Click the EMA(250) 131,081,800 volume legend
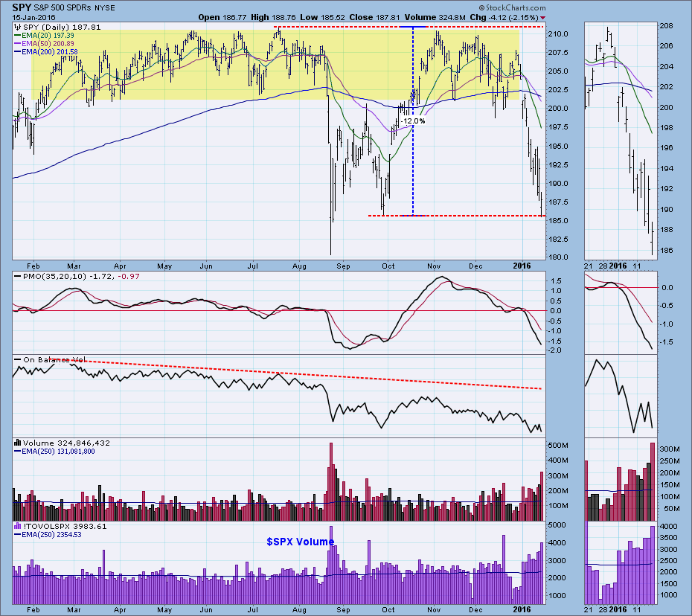Image resolution: width=692 pixels, height=616 pixels. [x=55, y=451]
